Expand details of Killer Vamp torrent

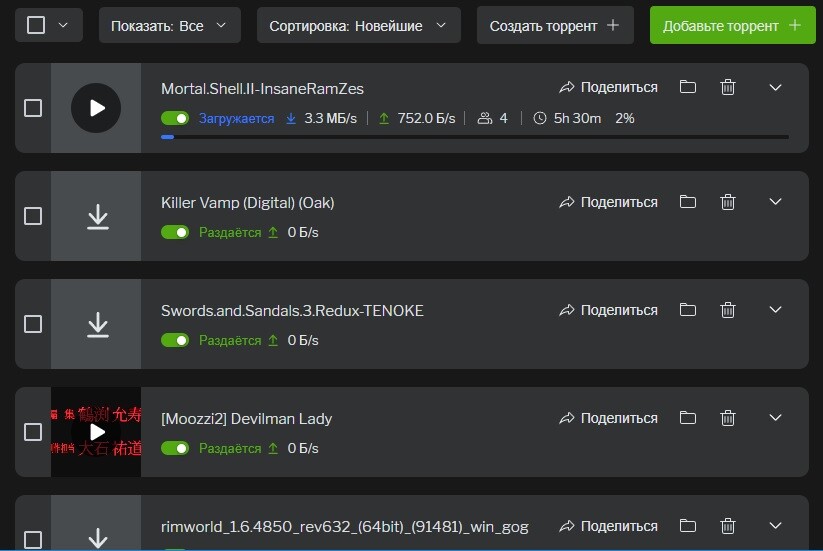pyautogui.click(x=775, y=202)
